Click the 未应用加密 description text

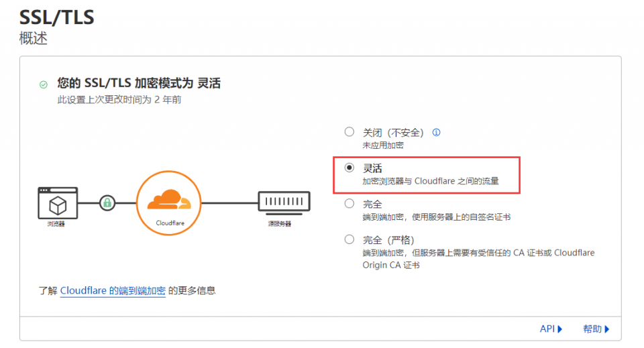click(383, 146)
